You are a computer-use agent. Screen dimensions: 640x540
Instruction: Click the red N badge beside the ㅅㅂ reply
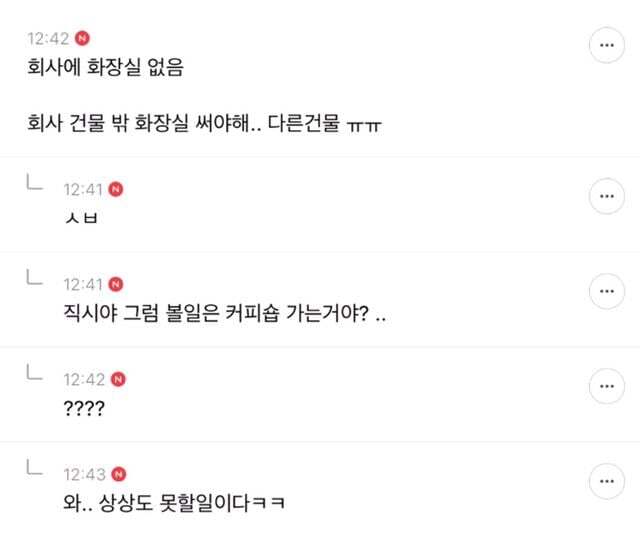[116, 188]
